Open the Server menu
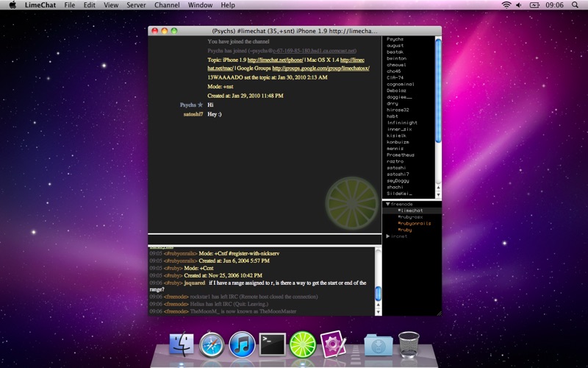This screenshot has width=588, height=368. coord(135,5)
